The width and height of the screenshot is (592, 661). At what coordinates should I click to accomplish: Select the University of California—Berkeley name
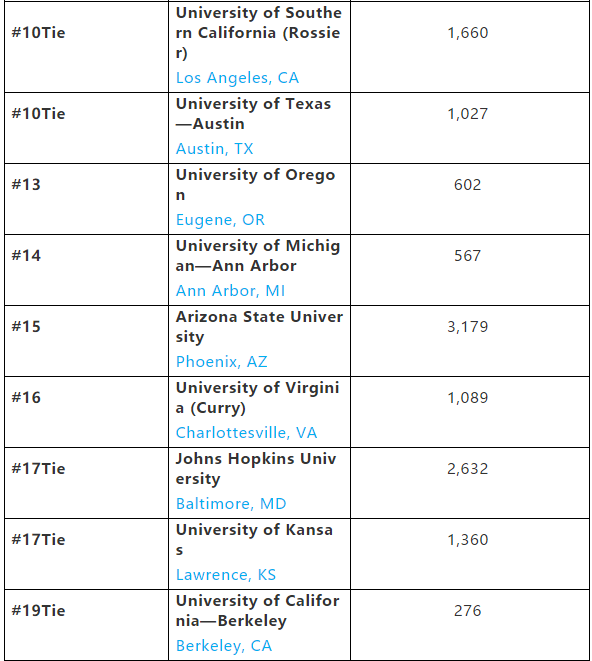click(257, 611)
